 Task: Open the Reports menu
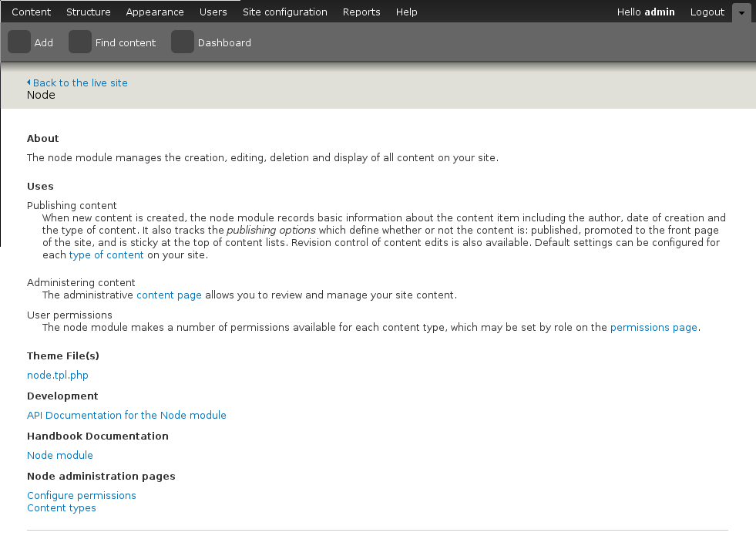(x=361, y=12)
